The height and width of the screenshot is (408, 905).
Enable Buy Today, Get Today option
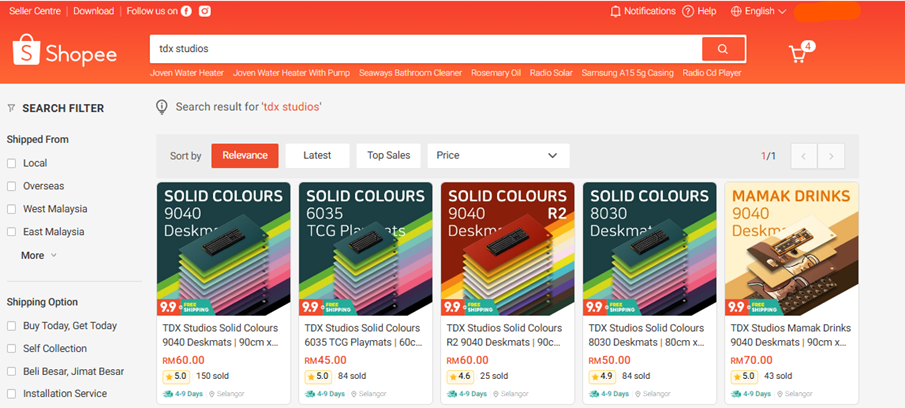tap(12, 326)
